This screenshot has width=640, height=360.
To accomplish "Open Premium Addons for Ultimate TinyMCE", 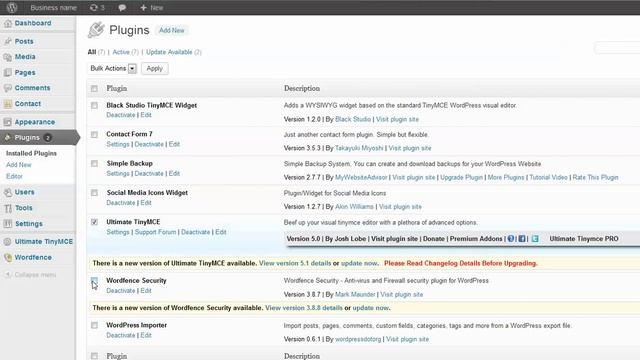I will click(476, 239).
